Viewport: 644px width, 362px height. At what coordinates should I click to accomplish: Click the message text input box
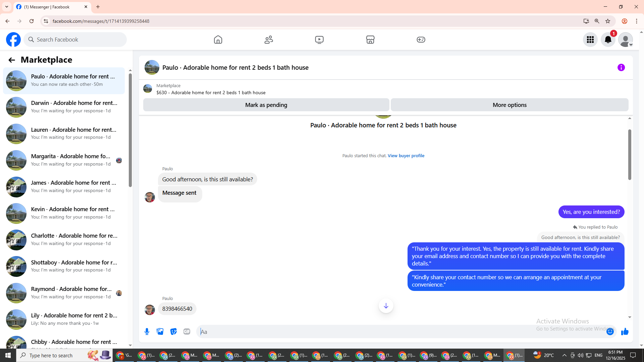(x=401, y=331)
